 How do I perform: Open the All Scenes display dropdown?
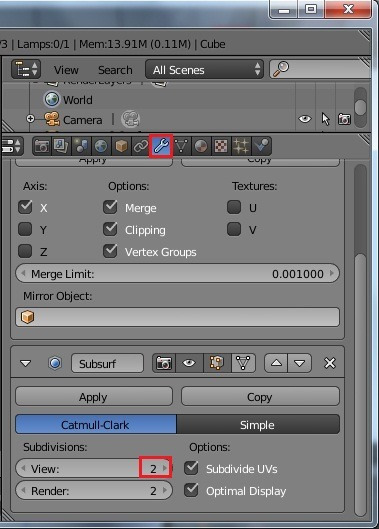204,70
